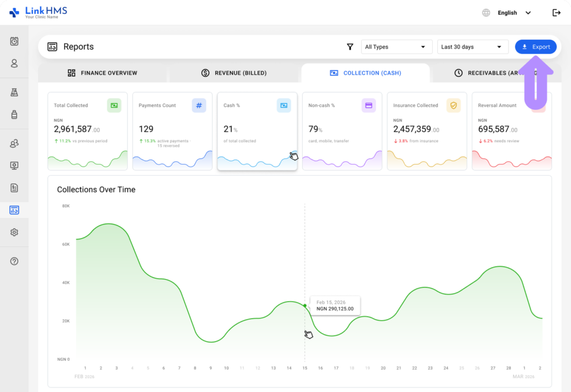This screenshot has width=571, height=392.
Task: Click the 20K y-axis label
Action: [66, 321]
